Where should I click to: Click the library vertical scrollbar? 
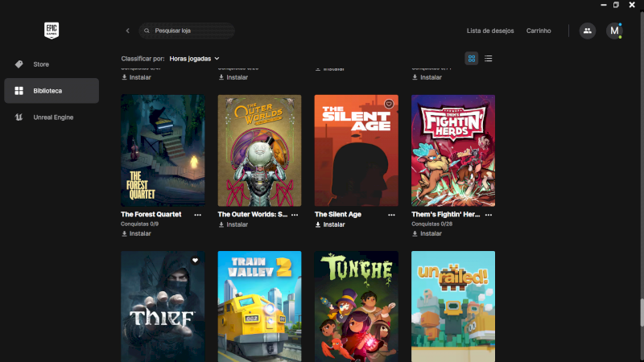(641, 313)
